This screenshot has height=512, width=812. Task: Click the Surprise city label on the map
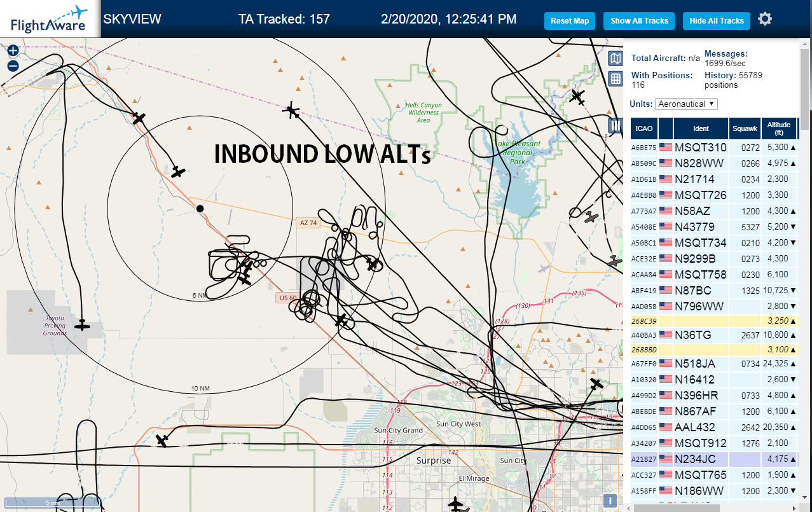pos(434,460)
